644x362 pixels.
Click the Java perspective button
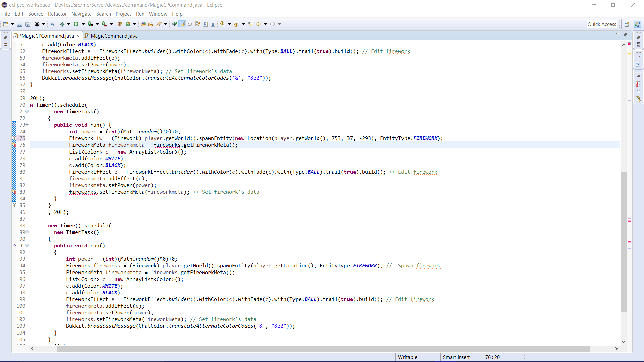click(x=637, y=24)
